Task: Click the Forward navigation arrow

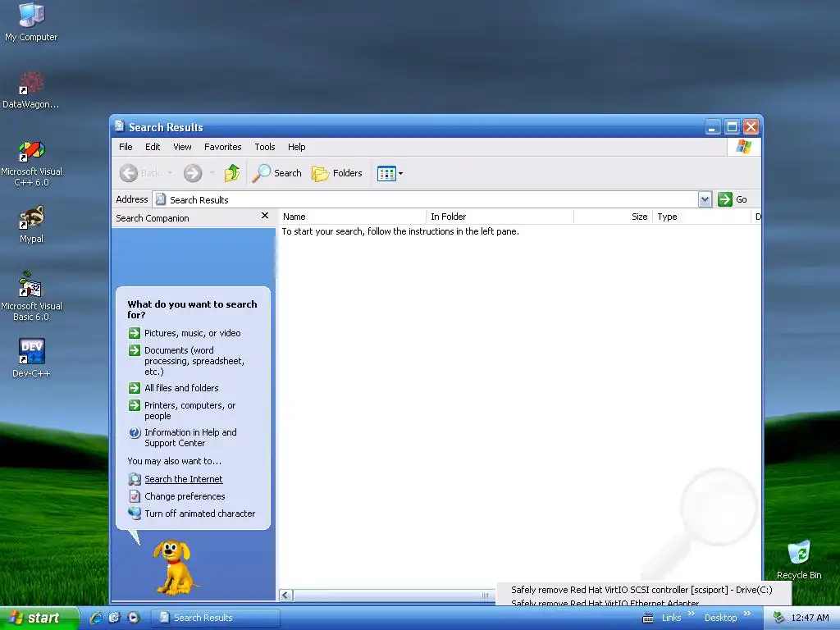Action: 193,173
